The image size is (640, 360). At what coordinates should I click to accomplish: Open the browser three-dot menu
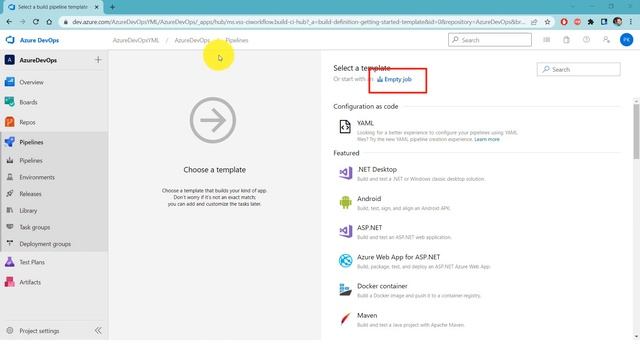pos(631,22)
